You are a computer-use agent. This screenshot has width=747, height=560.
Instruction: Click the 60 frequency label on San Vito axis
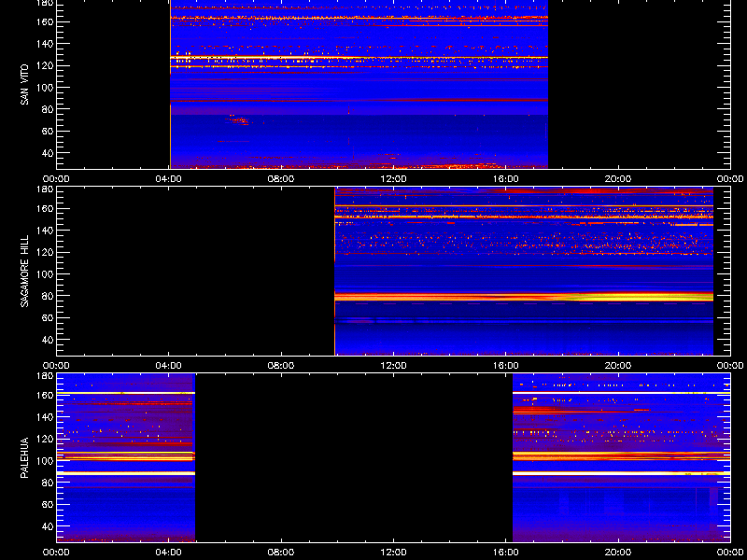tap(48, 131)
